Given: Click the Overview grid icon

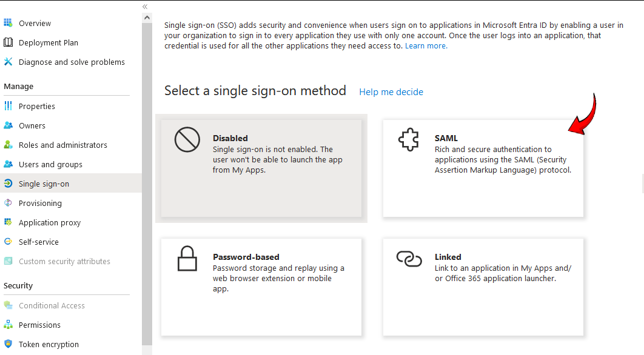Looking at the screenshot, I should [x=8, y=23].
